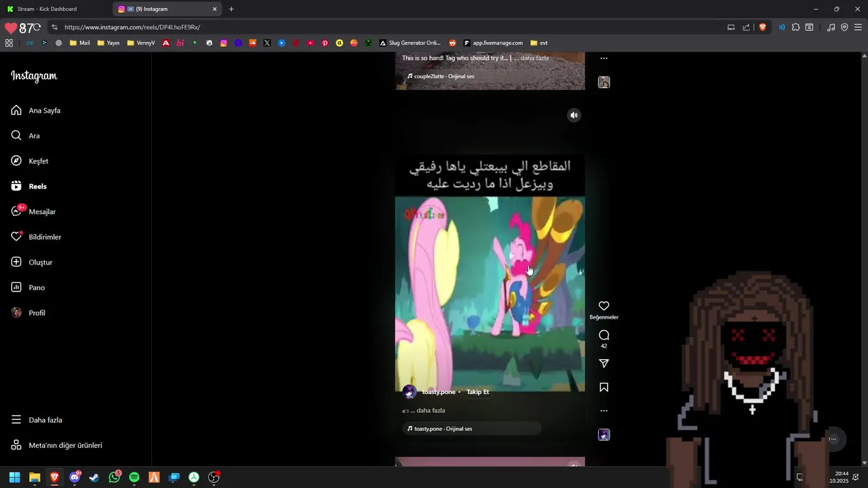Open Slug Generator Online bookmark

[x=410, y=43]
